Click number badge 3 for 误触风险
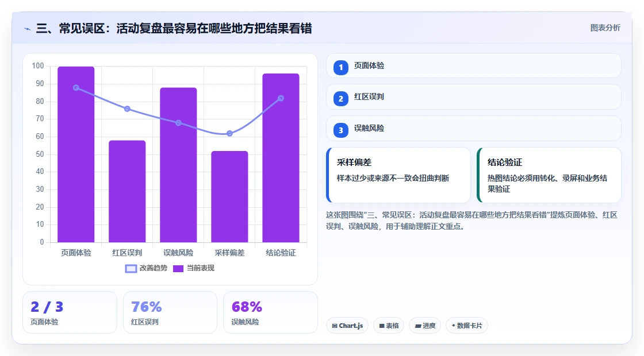 tap(340, 130)
